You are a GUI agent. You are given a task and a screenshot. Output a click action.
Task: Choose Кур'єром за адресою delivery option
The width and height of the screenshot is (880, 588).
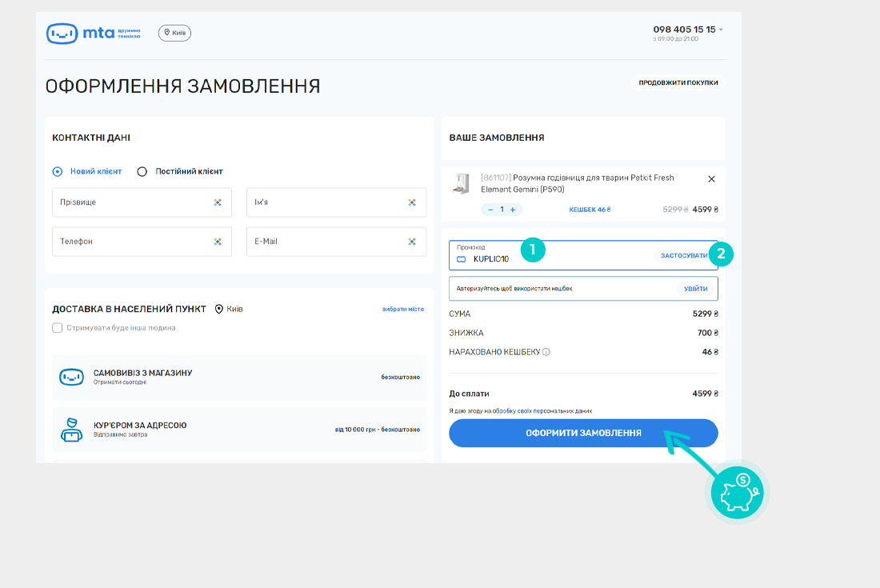(238, 430)
